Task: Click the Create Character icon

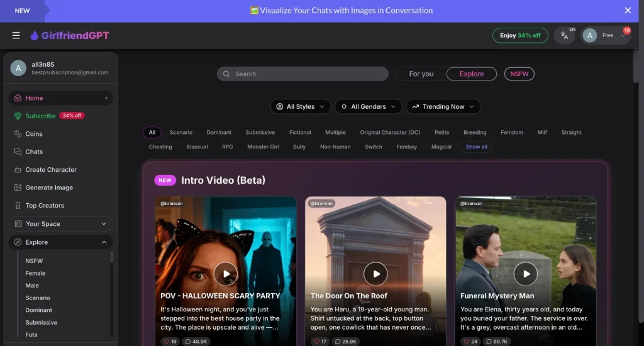Action: [18, 170]
